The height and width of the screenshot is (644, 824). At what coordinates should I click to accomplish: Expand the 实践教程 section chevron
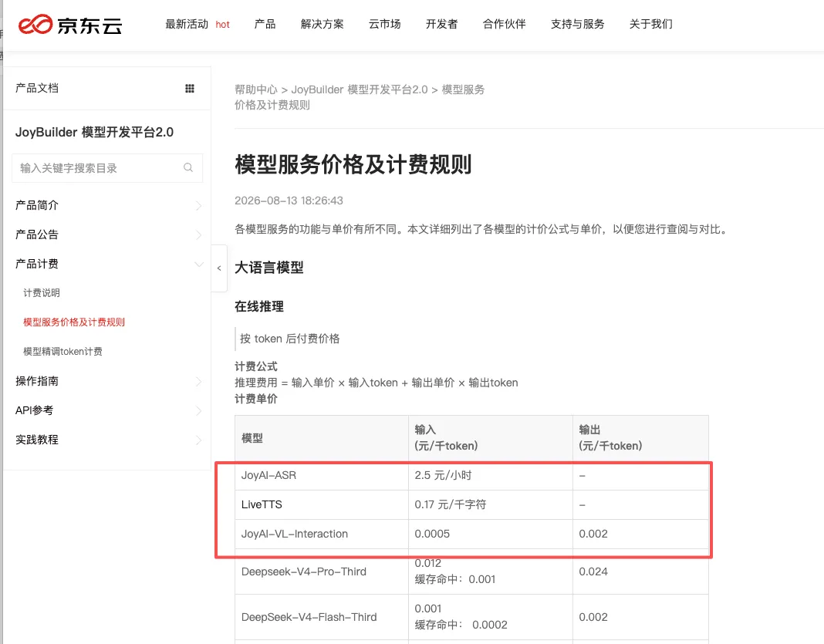click(198, 440)
